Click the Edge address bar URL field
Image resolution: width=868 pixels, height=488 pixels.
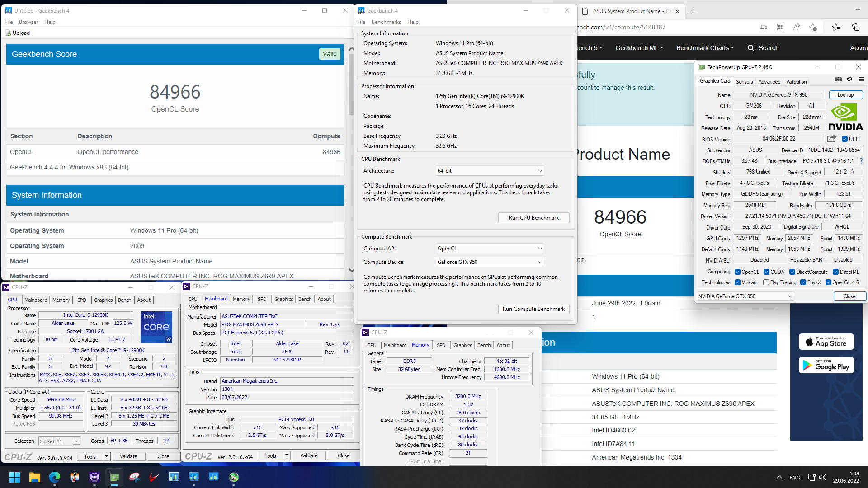[665, 27]
